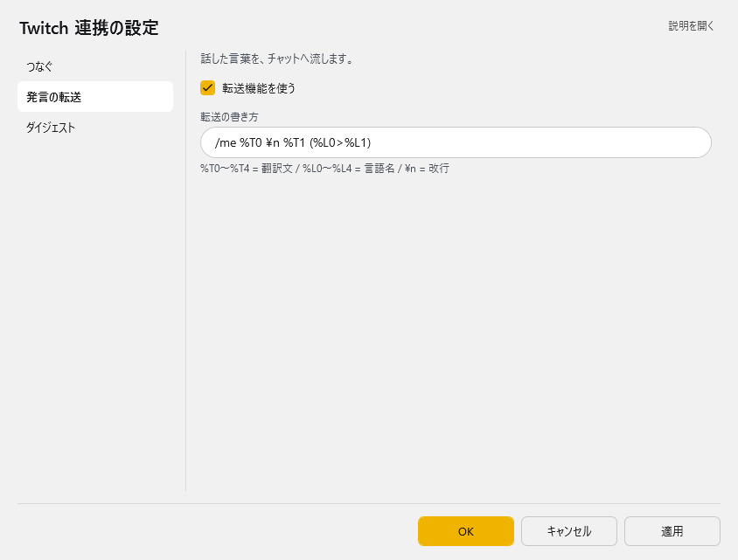Screen dimensions: 738x560
Task: Click the 話した言葉を、チャットへ流します description
Action: tap(276, 59)
